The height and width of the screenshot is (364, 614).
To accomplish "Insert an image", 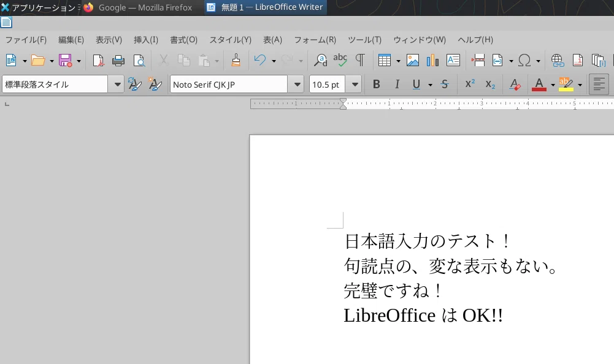I will pyautogui.click(x=413, y=60).
